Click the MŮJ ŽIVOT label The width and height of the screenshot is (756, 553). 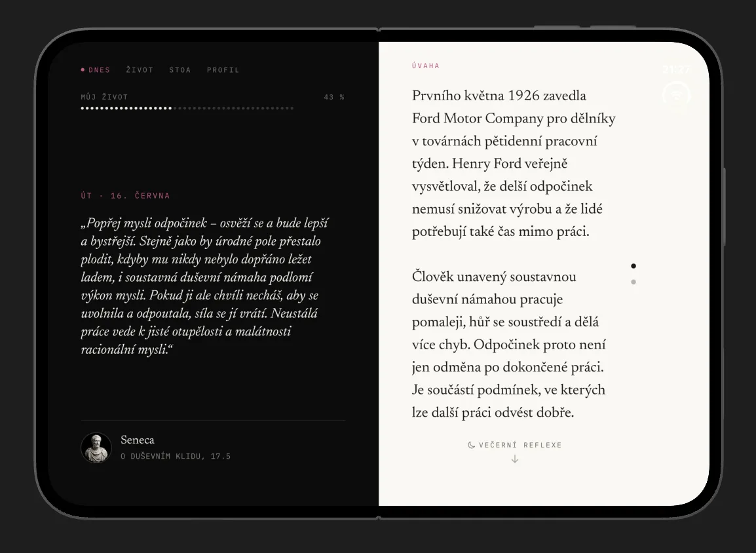(x=105, y=97)
